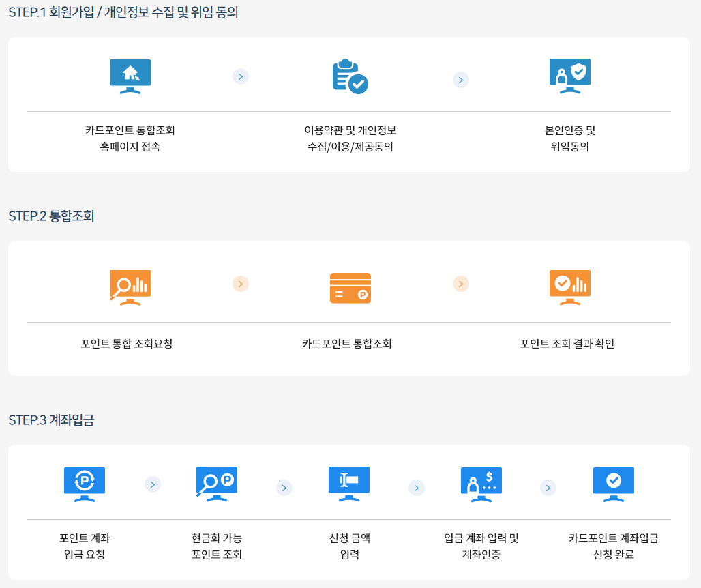Select the account verification dollar icon in STEP.3

coord(481,484)
